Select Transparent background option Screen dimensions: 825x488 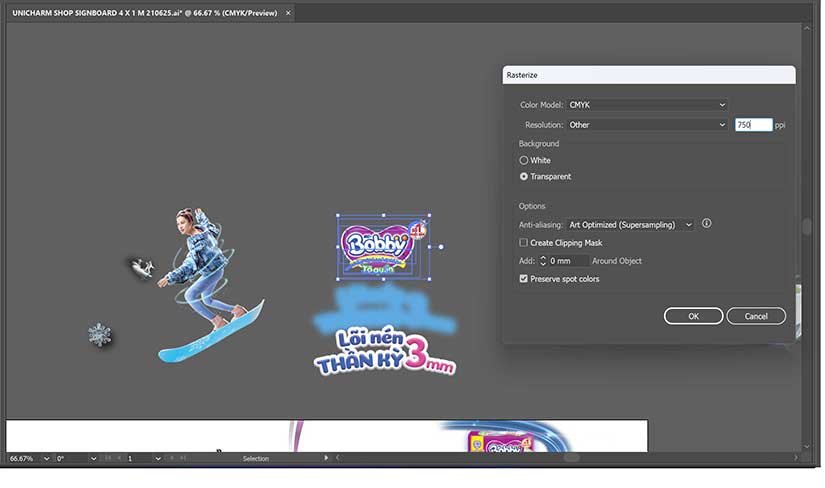point(524,176)
